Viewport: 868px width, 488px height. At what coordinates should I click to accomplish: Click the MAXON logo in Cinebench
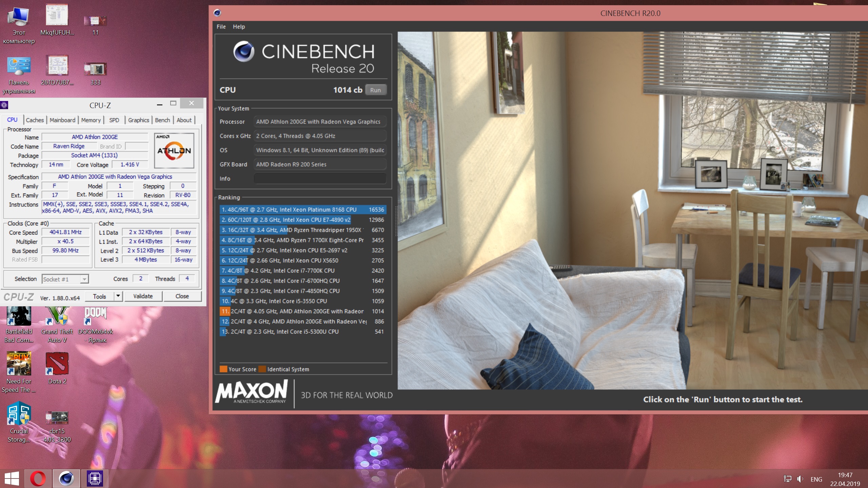click(252, 392)
